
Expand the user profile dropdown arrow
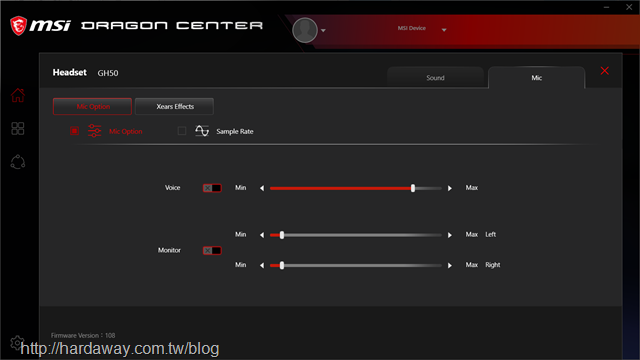pyautogui.click(x=323, y=31)
